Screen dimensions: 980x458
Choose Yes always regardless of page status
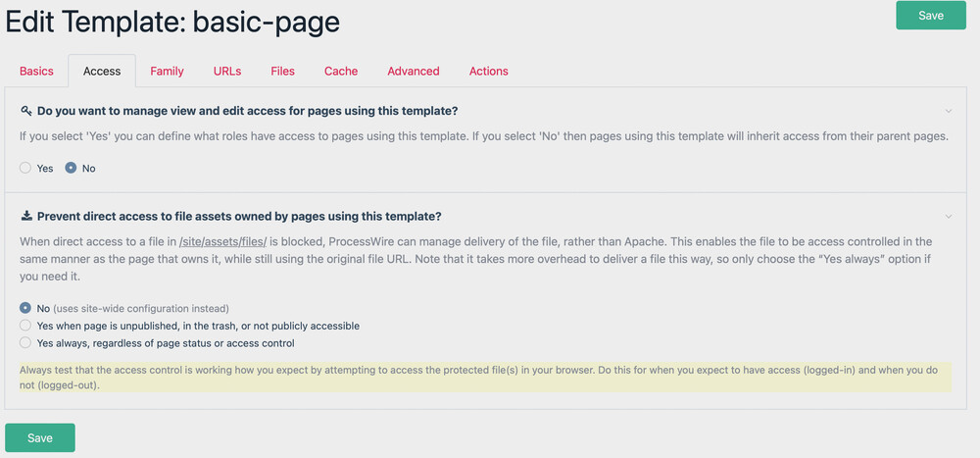point(26,343)
